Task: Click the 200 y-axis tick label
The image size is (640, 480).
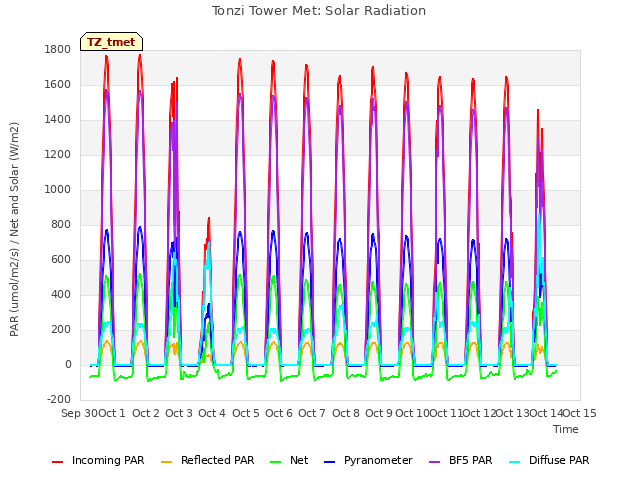Action: tap(61, 330)
